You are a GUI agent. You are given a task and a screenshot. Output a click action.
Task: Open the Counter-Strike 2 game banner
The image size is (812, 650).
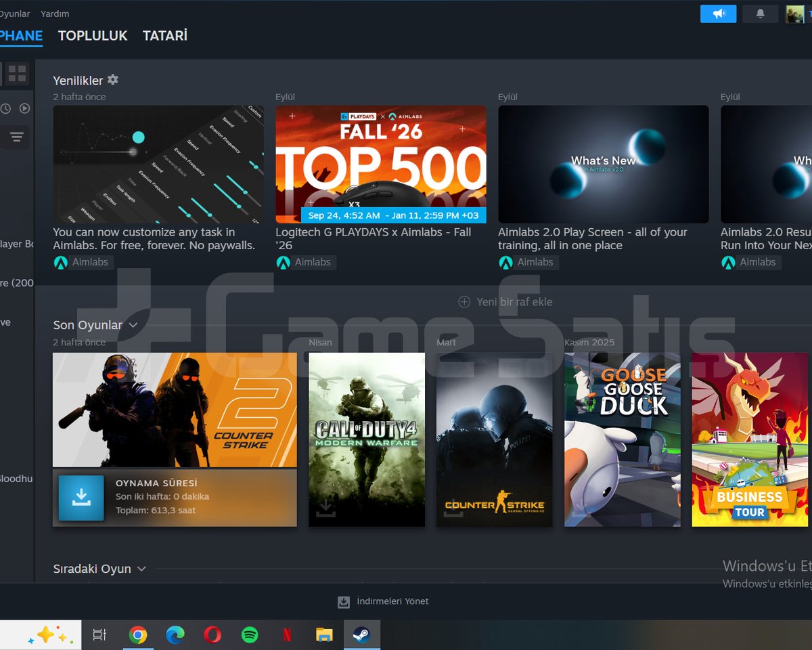click(175, 410)
